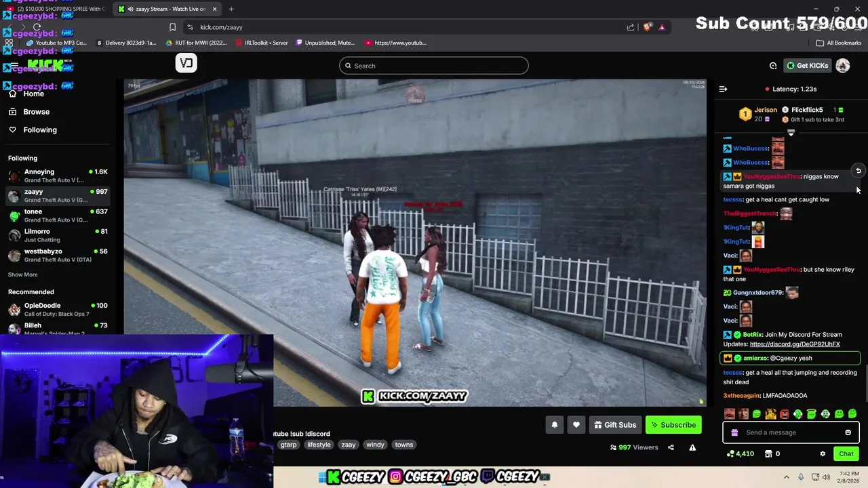Image resolution: width=868 pixels, height=488 pixels.
Task: Focus the Send a message field
Action: 791,432
